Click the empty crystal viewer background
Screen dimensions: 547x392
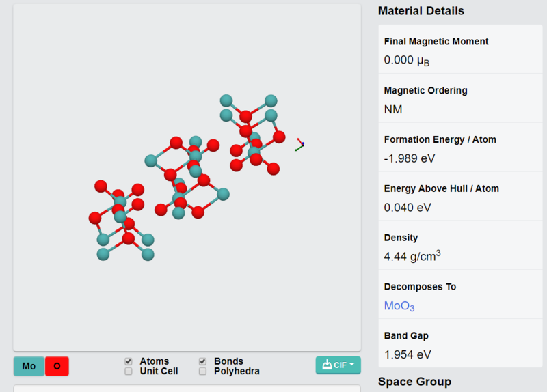[187, 296]
